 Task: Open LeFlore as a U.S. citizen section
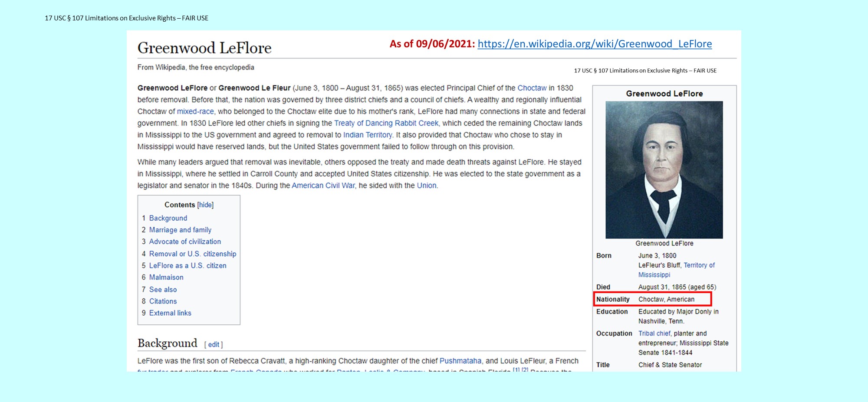pyautogui.click(x=187, y=265)
